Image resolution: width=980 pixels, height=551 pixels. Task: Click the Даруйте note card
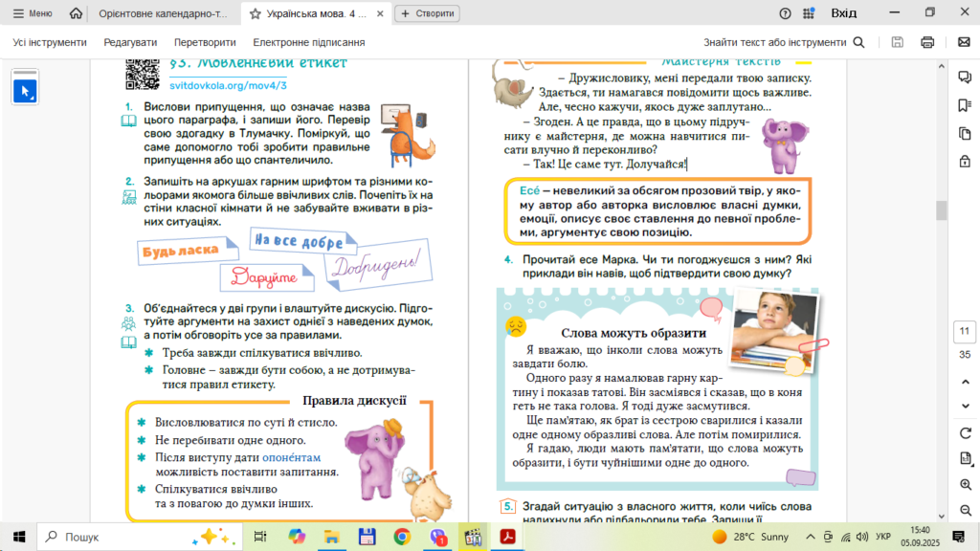pos(267,277)
